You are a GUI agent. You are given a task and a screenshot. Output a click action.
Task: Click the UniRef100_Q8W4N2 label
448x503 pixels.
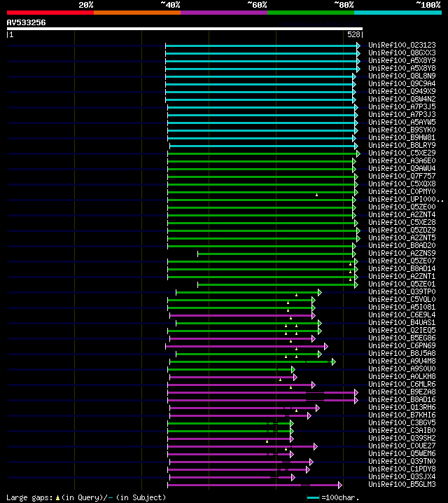point(402,99)
